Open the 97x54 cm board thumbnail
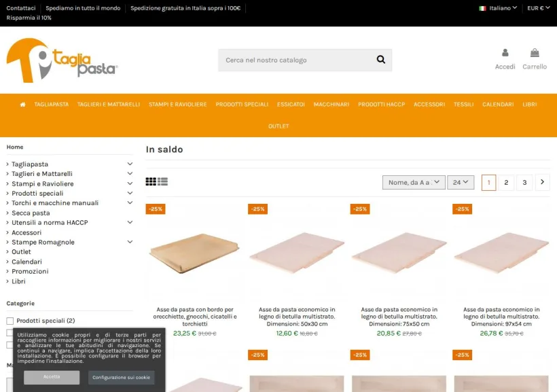 [501, 253]
